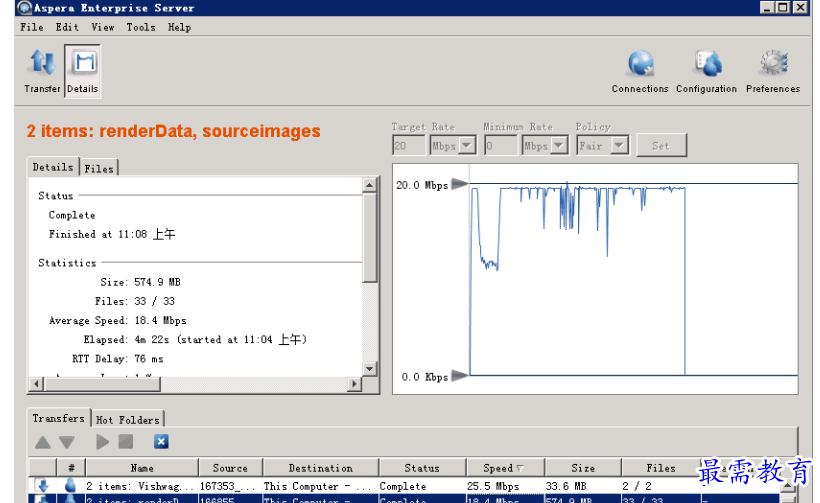This screenshot has width=820, height=503.
Task: Click the 167353_... source cell
Action: tap(227, 486)
